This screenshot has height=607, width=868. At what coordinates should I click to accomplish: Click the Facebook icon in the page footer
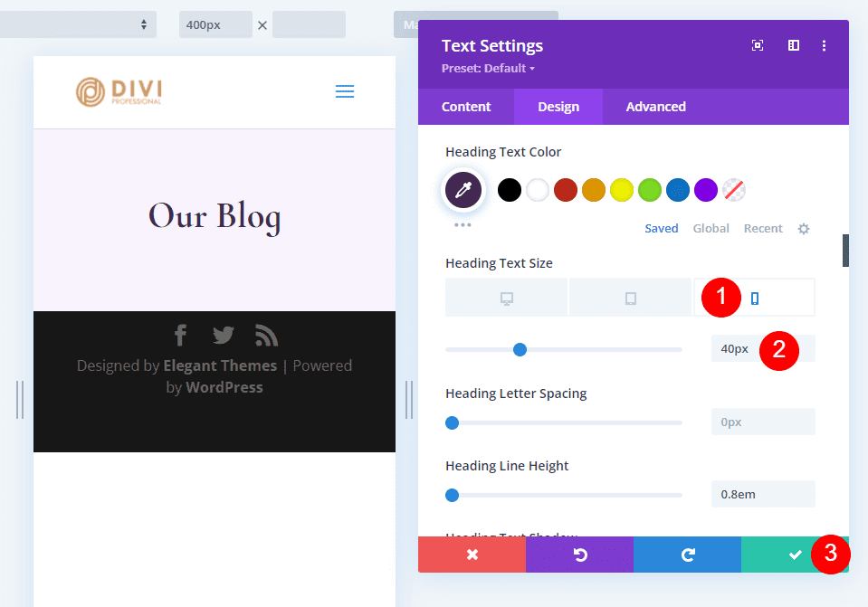[x=179, y=335]
